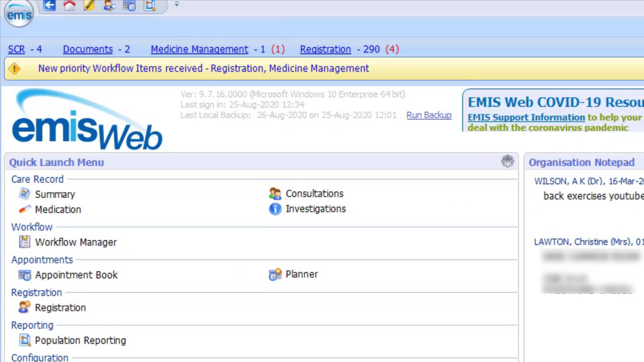Click the Quick Launch Menu gear icon
Screen dimensions: 644x362
(x=507, y=161)
